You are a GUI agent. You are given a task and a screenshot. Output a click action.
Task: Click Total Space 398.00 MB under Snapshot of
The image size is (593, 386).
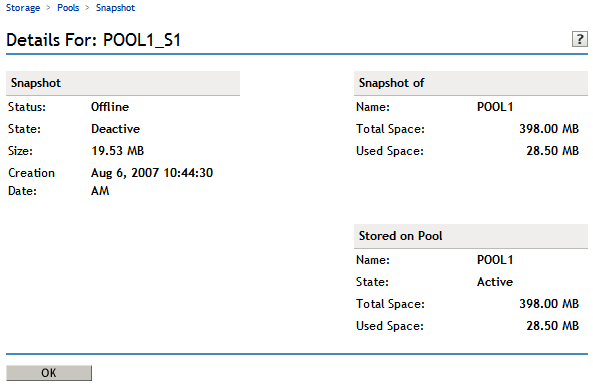pyautogui.click(x=549, y=129)
